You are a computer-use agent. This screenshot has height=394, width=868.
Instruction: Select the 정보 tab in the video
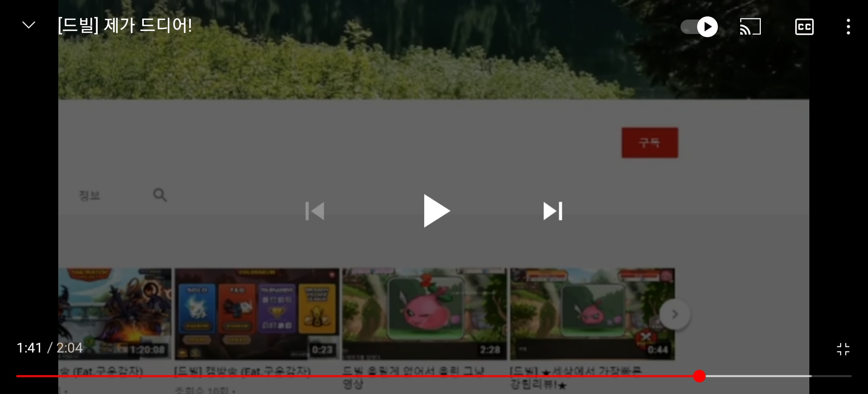point(90,195)
